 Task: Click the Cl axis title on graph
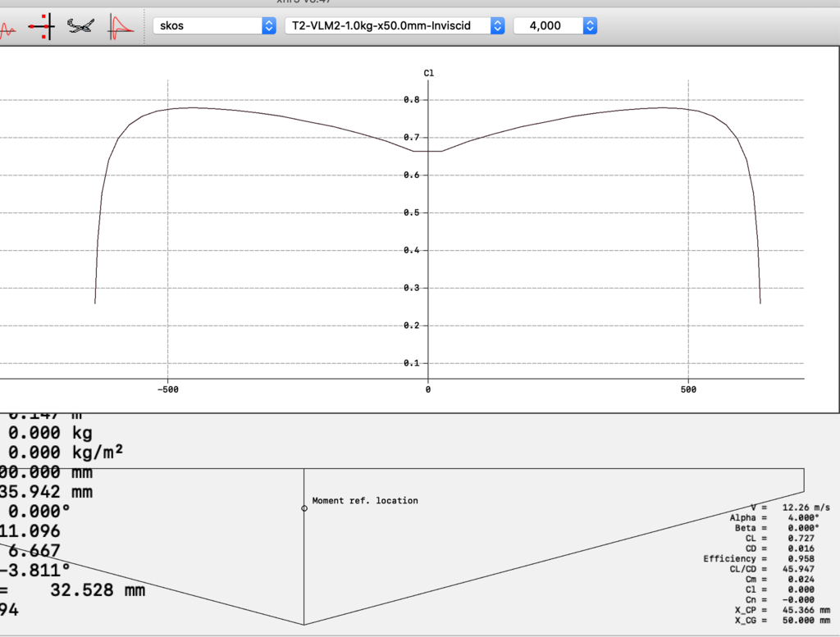point(428,74)
